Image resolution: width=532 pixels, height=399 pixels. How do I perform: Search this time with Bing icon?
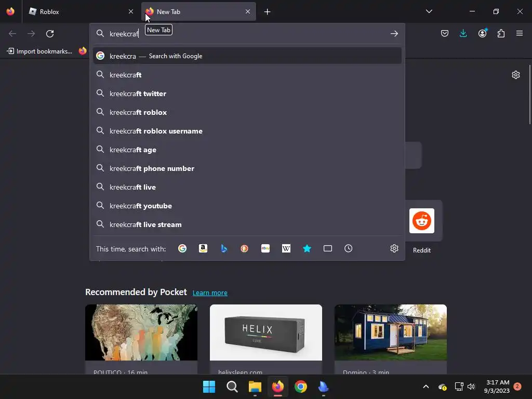(x=223, y=249)
